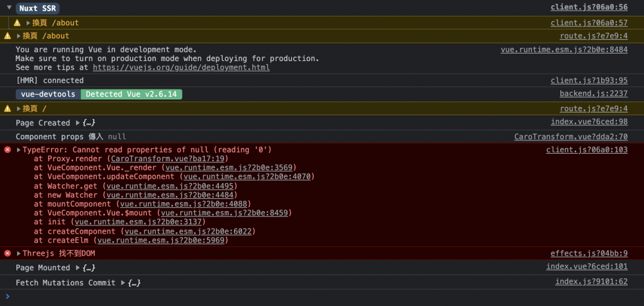
Task: Click the vue-devtools badge
Action: (x=48, y=94)
